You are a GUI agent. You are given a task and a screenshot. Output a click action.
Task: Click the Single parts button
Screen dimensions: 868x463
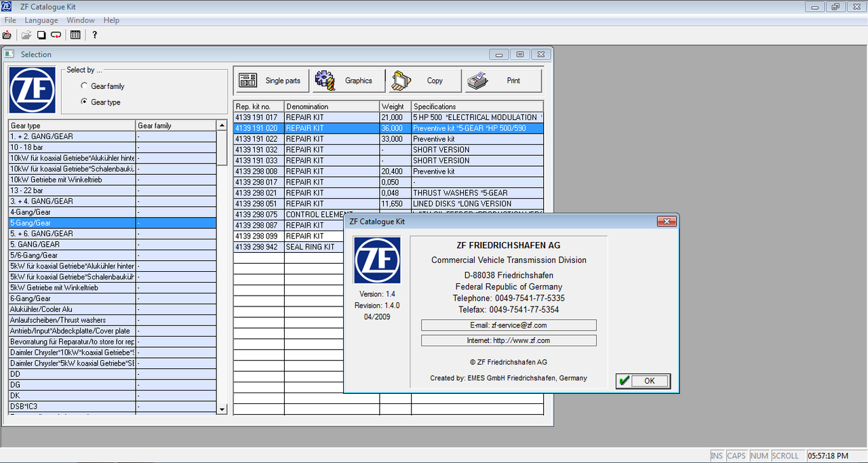[x=271, y=81]
